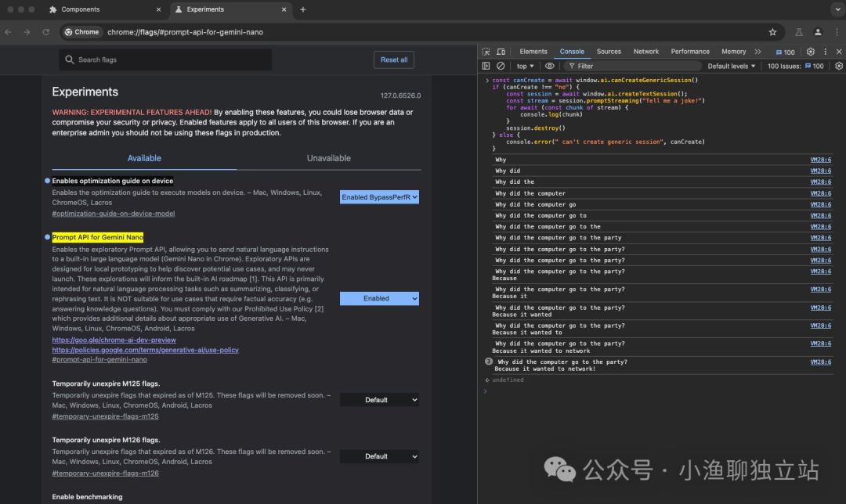The image size is (846, 504).
Task: Open the top JavaScript context dropdown
Action: (x=525, y=67)
